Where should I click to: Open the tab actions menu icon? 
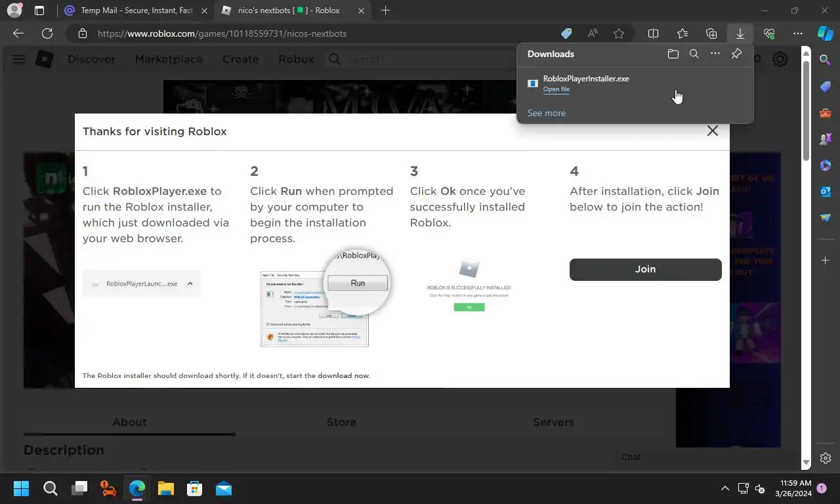click(39, 10)
